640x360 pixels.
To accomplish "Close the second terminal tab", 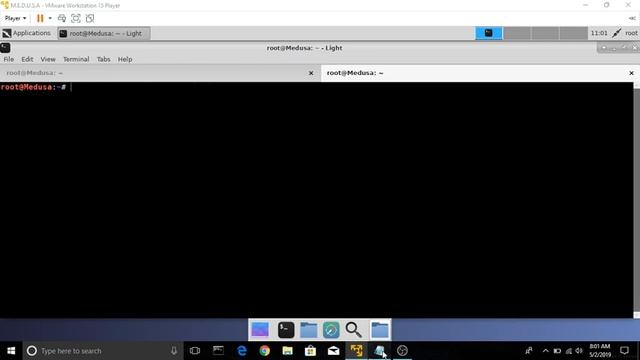I will (x=631, y=73).
